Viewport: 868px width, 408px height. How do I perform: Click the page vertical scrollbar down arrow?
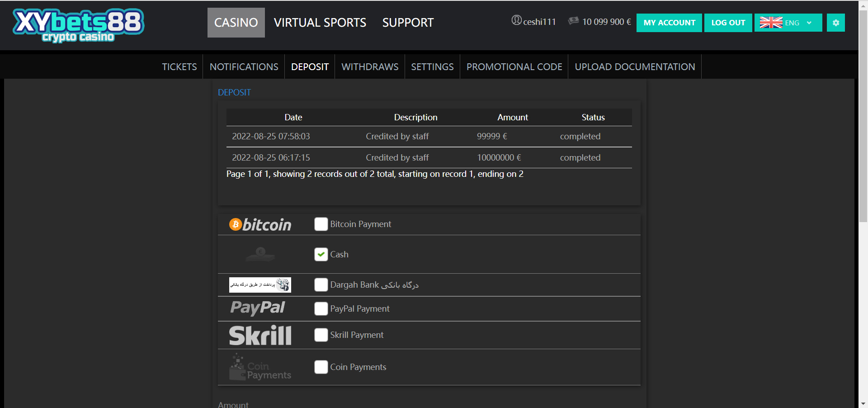click(x=863, y=403)
